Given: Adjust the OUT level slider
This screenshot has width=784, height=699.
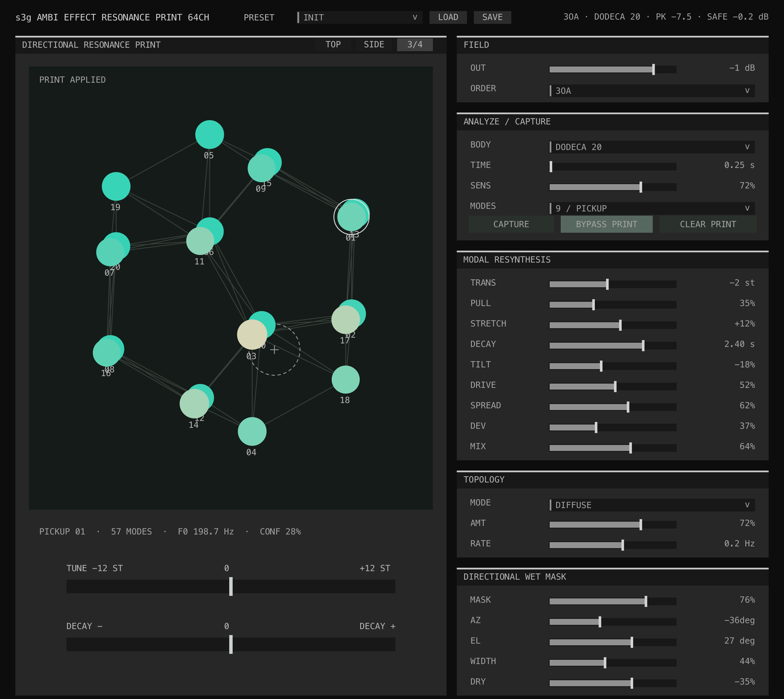Looking at the screenshot, I should click(x=613, y=70).
